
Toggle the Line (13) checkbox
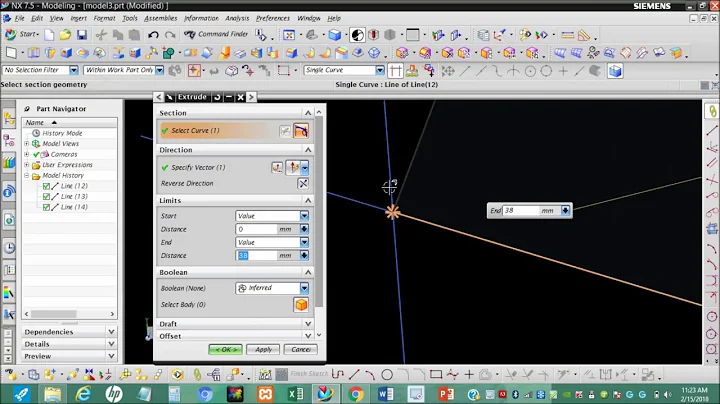[x=46, y=197]
